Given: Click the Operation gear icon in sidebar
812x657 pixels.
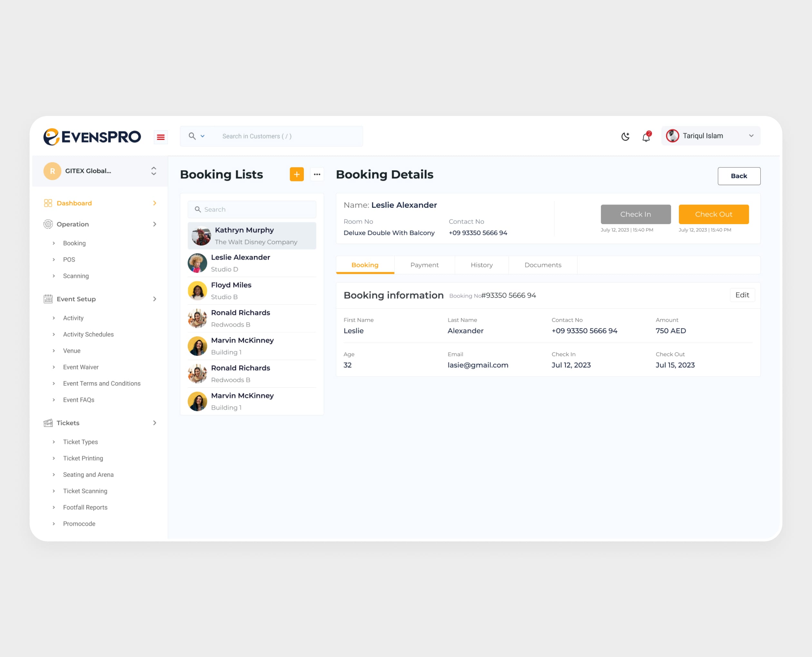Looking at the screenshot, I should (x=48, y=224).
